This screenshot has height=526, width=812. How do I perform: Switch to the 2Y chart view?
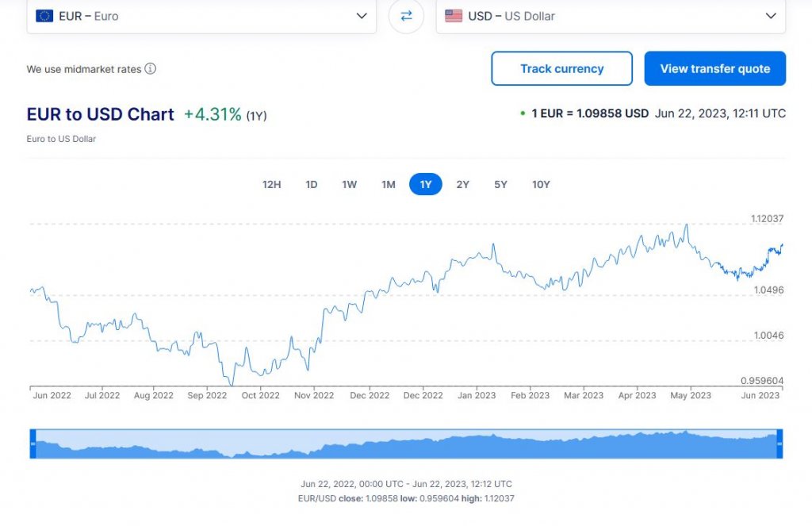(x=463, y=184)
